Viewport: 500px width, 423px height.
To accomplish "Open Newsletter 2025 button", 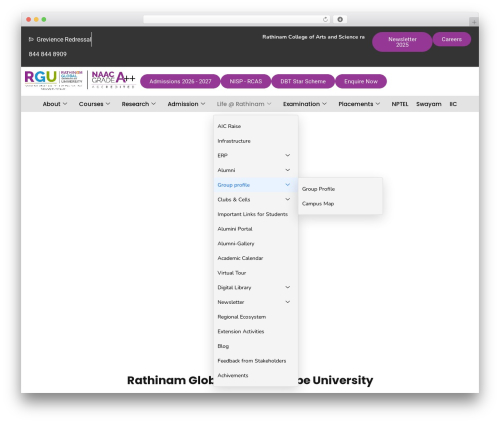I will coord(402,42).
